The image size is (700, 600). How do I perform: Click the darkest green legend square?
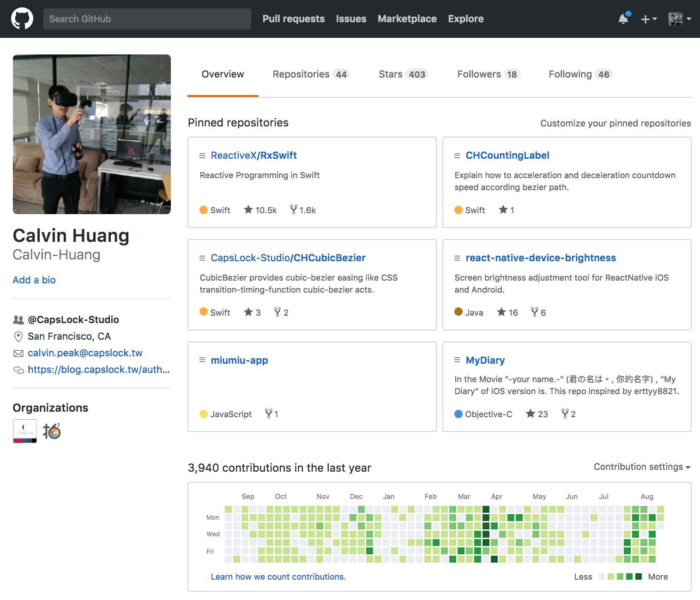point(639,576)
